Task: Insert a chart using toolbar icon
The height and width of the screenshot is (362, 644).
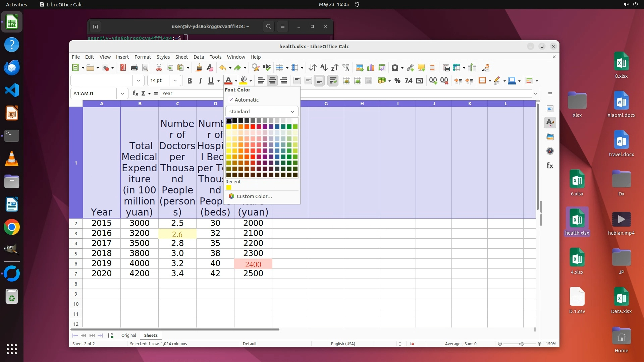Action: (371, 68)
